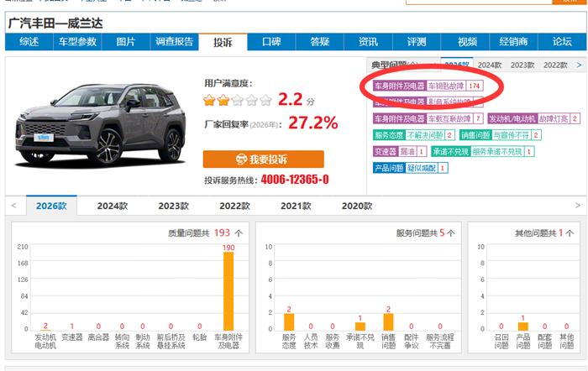
Task: Select 2023款 in the 典型问题 panel
Action: [522, 65]
